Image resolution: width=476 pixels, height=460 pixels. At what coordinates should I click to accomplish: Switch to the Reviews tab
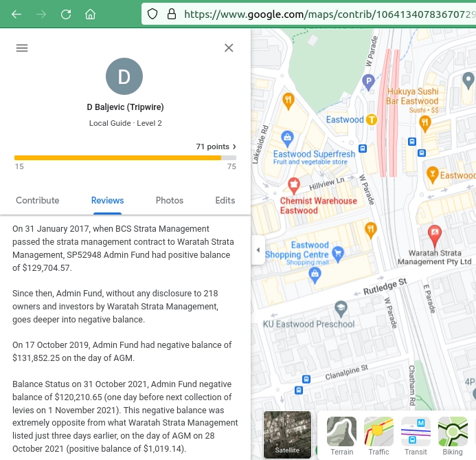click(x=107, y=200)
